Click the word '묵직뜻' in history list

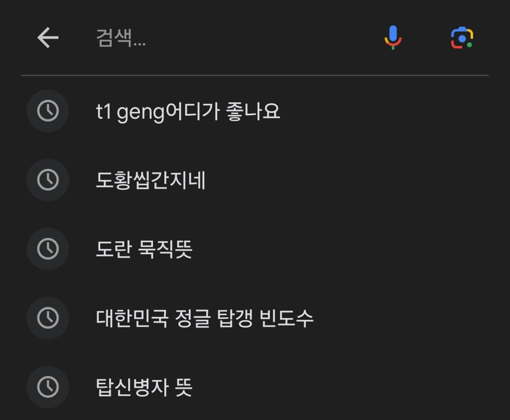(x=165, y=249)
